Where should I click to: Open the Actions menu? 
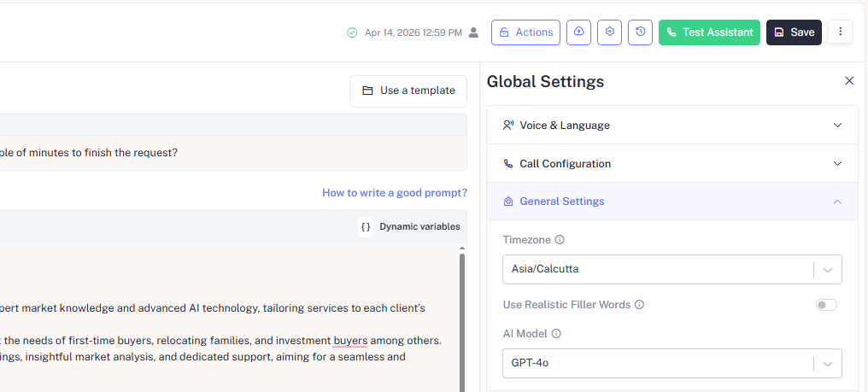(x=525, y=32)
